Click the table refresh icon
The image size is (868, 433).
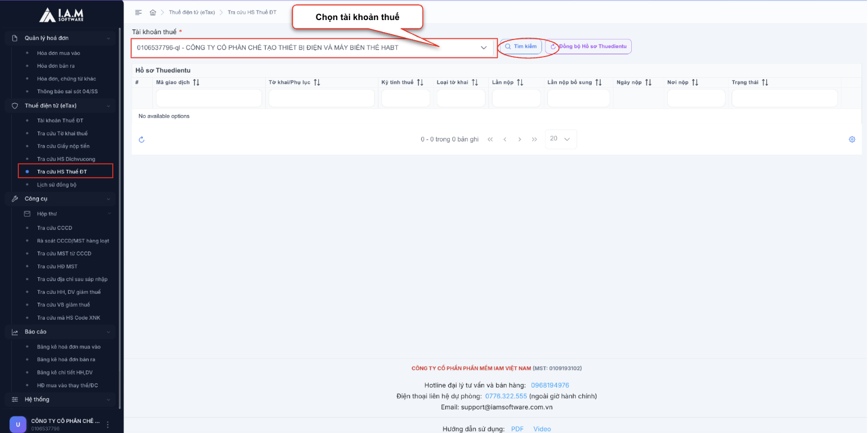pos(142,140)
